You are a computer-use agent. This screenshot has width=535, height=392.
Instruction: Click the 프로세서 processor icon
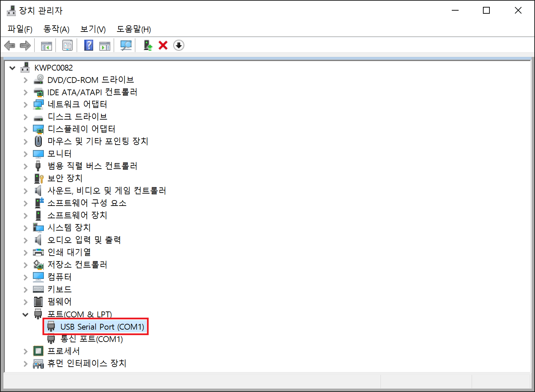pyautogui.click(x=38, y=351)
